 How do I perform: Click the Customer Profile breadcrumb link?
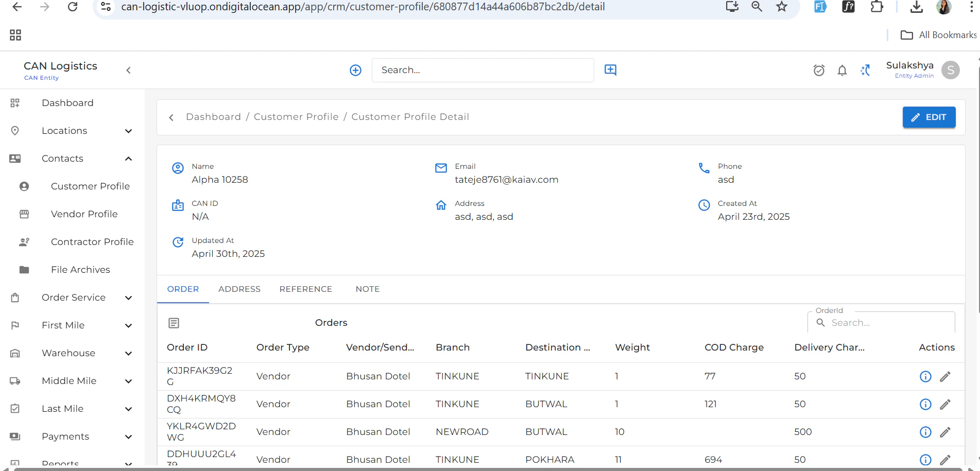point(296,117)
